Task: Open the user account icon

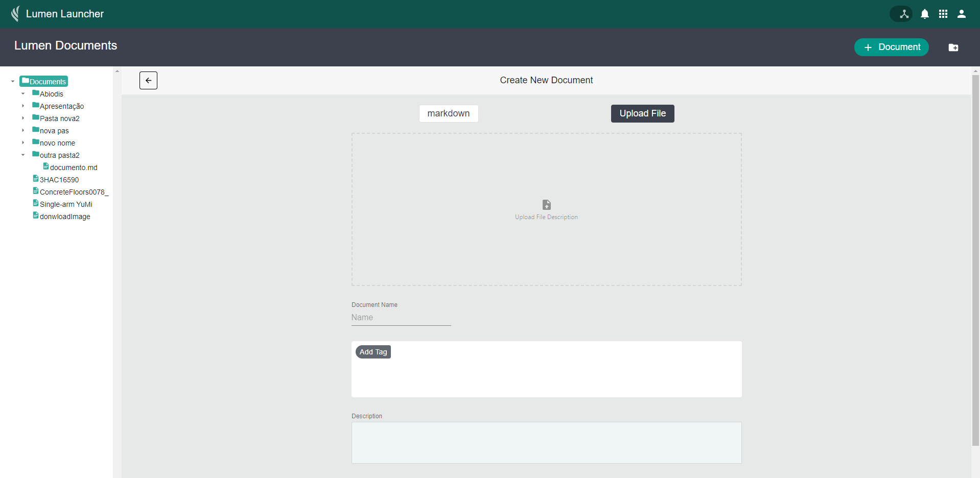Action: pos(962,14)
